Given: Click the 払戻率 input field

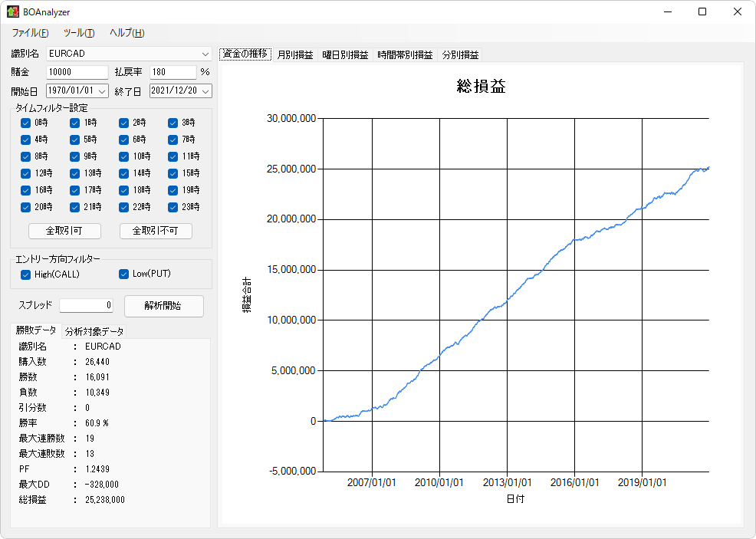Looking at the screenshot, I should click(173, 72).
